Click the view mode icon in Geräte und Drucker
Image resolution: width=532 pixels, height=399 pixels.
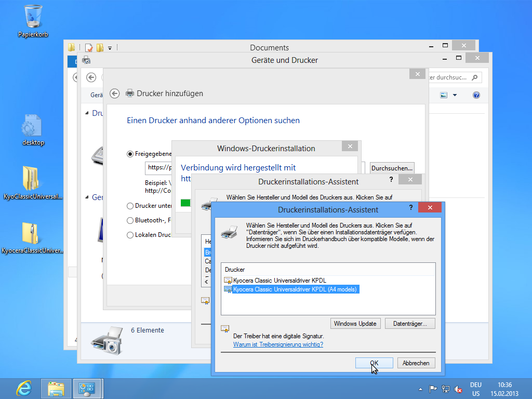point(444,95)
